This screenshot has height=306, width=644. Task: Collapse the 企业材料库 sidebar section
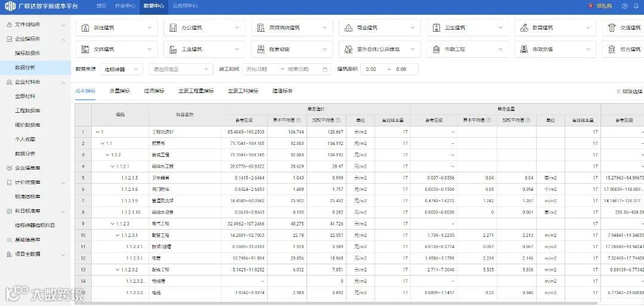63,82
